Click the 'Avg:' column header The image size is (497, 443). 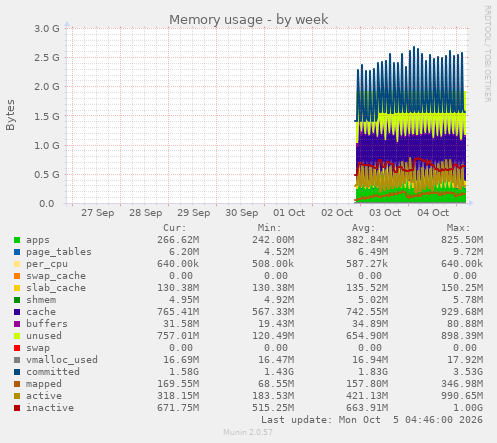364,228
